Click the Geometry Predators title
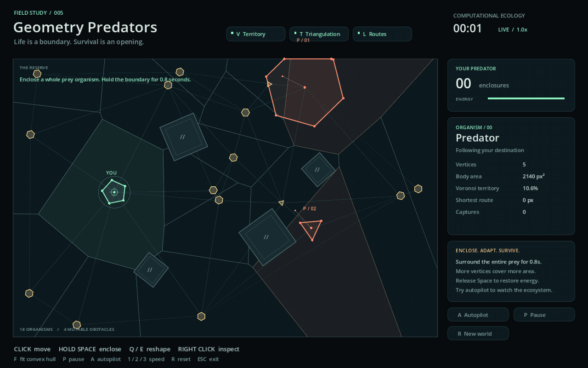588x368 pixels. point(85,28)
